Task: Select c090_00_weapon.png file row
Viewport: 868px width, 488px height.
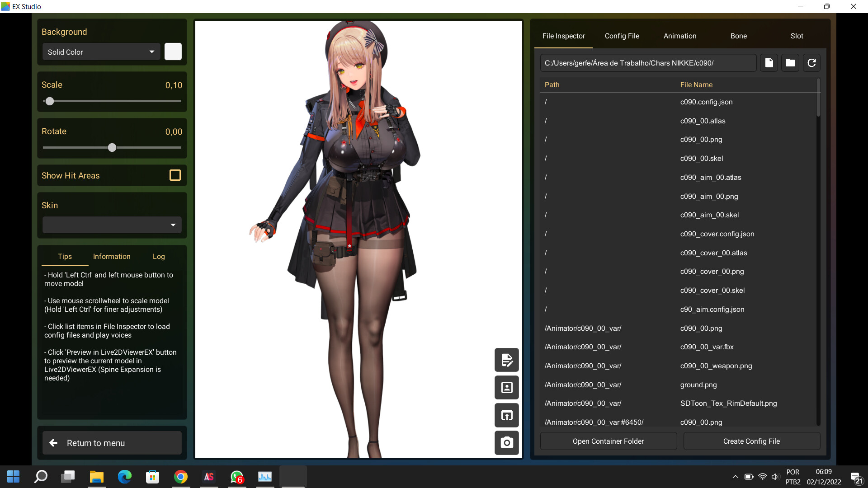Action: [x=678, y=366]
